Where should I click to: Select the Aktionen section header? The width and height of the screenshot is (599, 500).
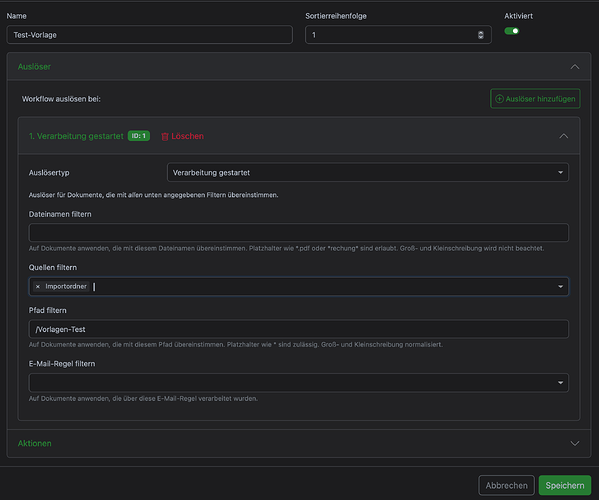point(299,443)
